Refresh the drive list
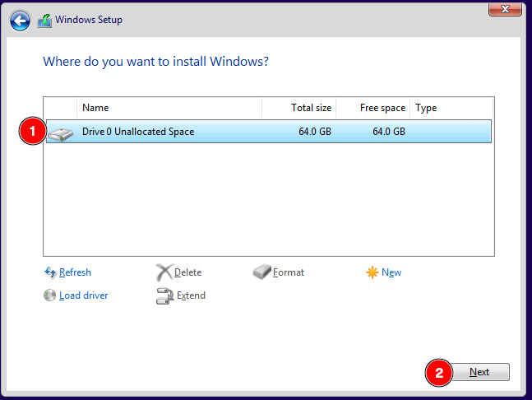Image resolution: width=532 pixels, height=400 pixels. (75, 272)
